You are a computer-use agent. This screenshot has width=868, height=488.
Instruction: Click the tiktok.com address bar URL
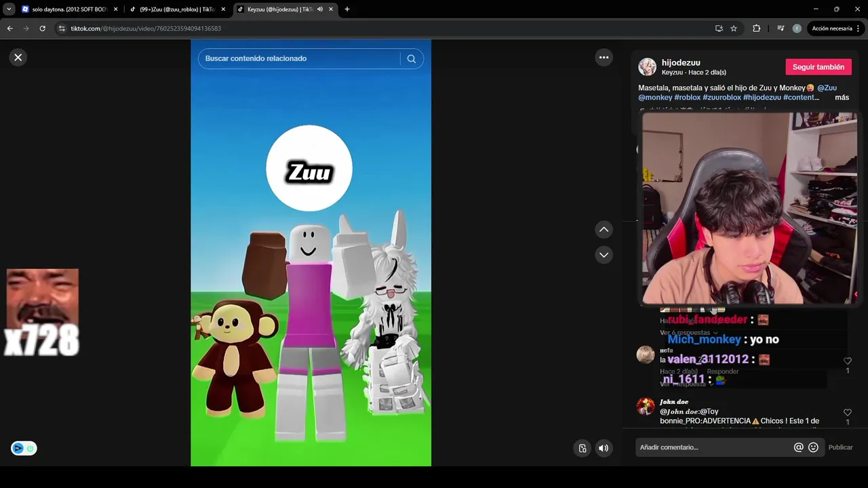click(146, 28)
